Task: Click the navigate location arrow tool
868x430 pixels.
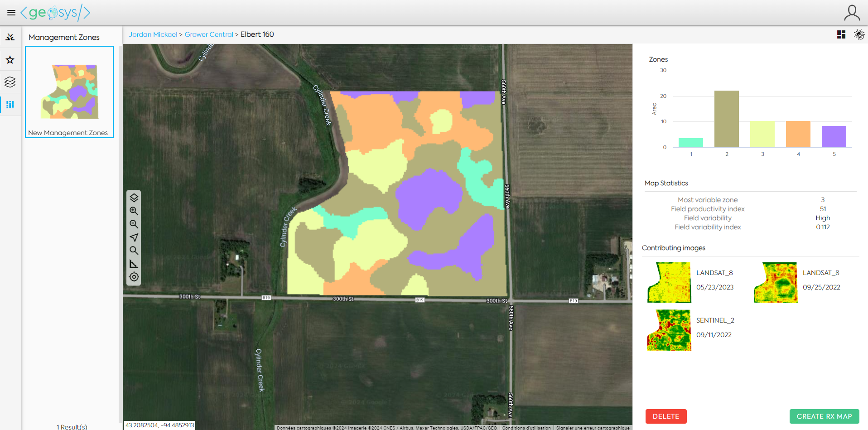Action: (x=134, y=237)
